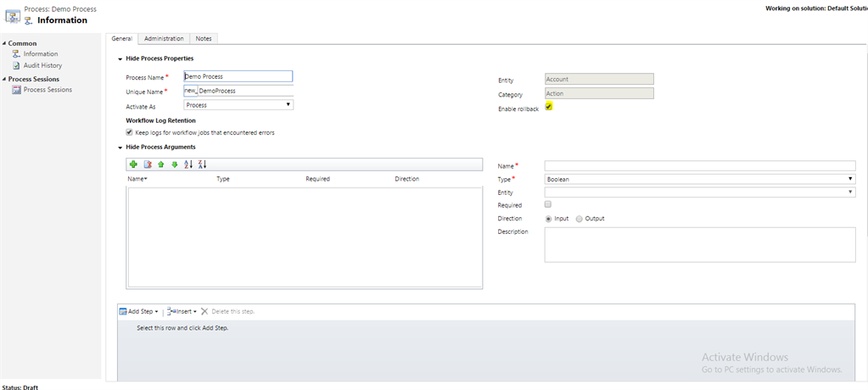Viewport: 868px width, 390px height.
Task: Uncheck Keep logs for workflow jobs checkbox
Action: (x=130, y=132)
